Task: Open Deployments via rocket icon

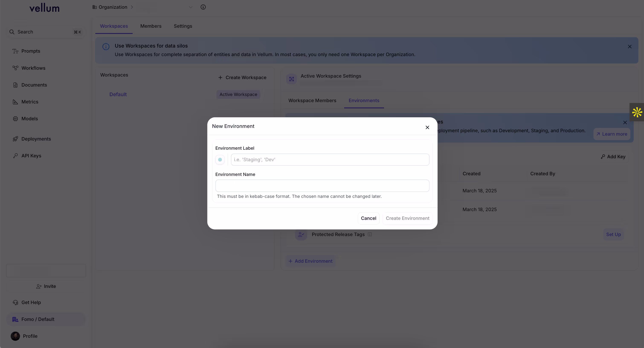Action: pos(15,139)
